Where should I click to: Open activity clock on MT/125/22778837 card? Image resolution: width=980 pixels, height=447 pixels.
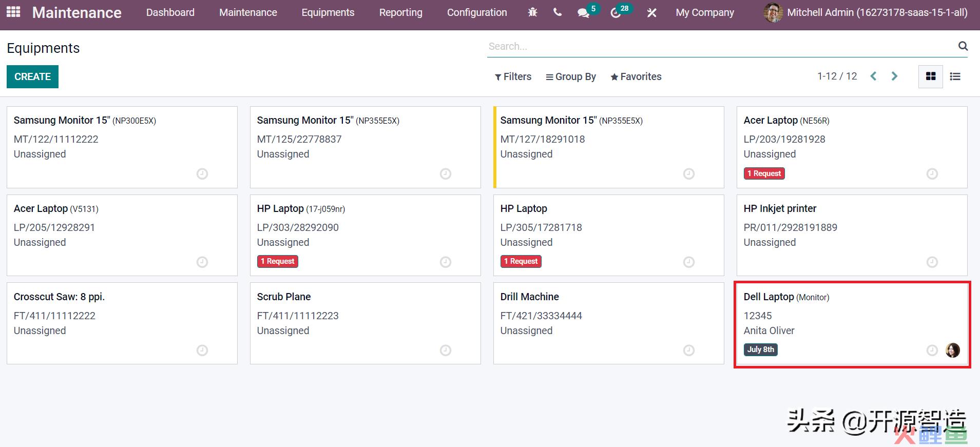[446, 174]
